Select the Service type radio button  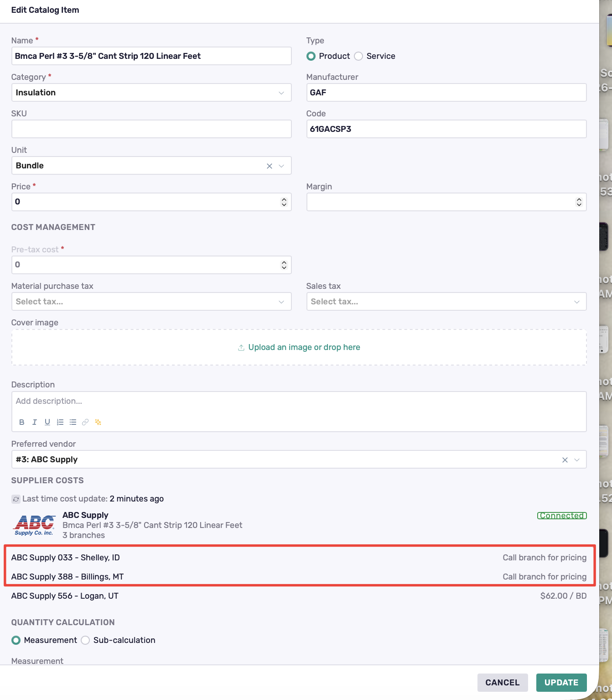358,56
